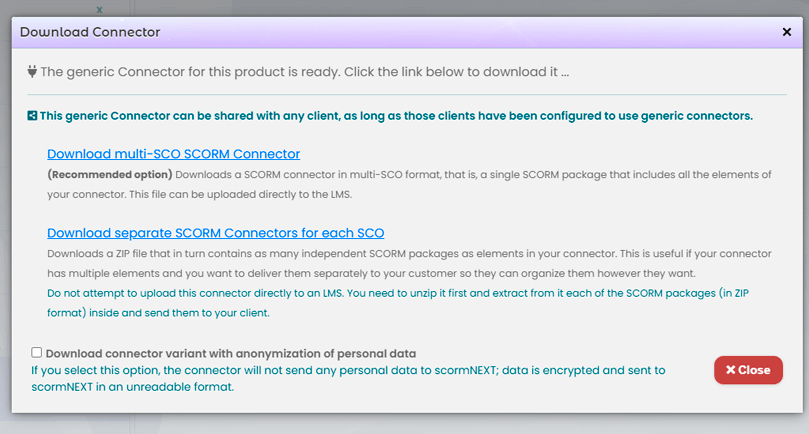The image size is (809, 434).
Task: Click the 'Downloads a ZIP file' description paragraph
Action: click(x=409, y=263)
